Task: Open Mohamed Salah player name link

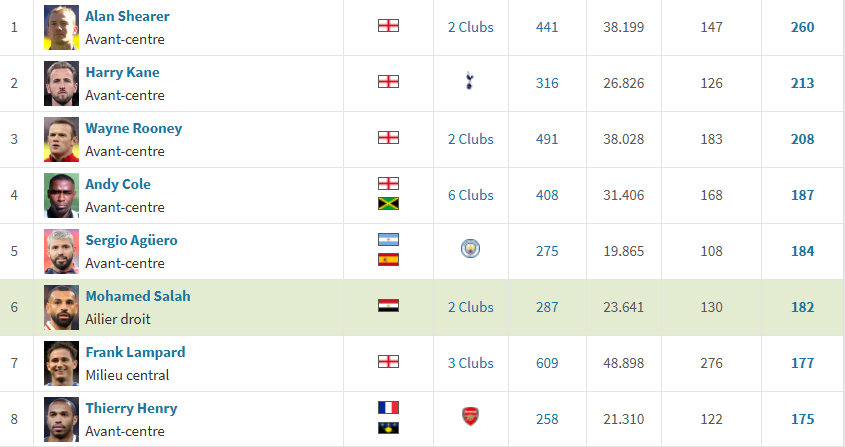Action: tap(138, 296)
